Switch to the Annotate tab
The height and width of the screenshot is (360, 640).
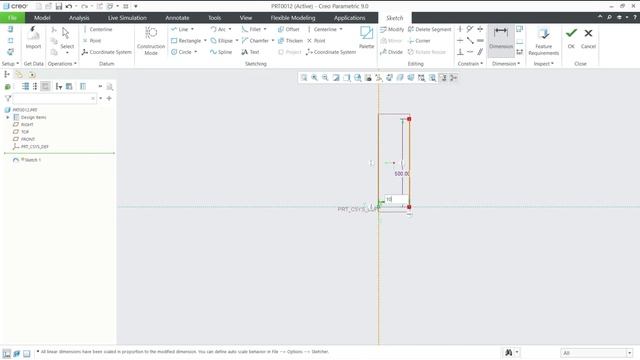click(x=177, y=18)
